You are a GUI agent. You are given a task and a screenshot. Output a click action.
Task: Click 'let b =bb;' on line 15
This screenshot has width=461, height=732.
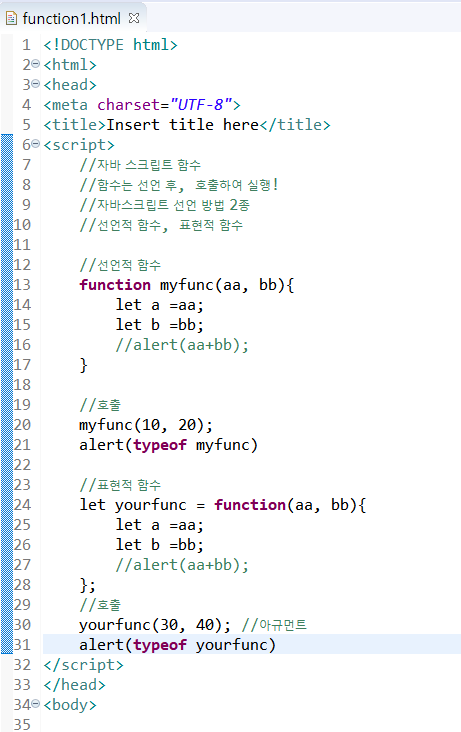pyautogui.click(x=160, y=325)
